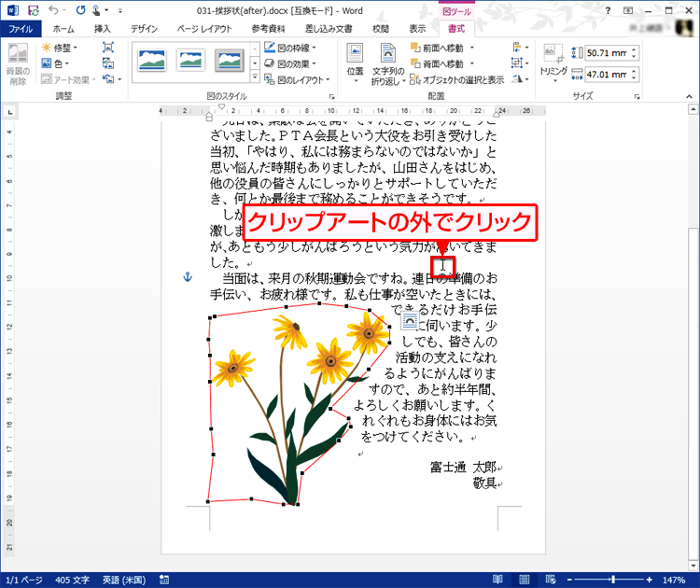The image size is (700, 588).
Task: Click the zoom in plus button
Action: [649, 580]
